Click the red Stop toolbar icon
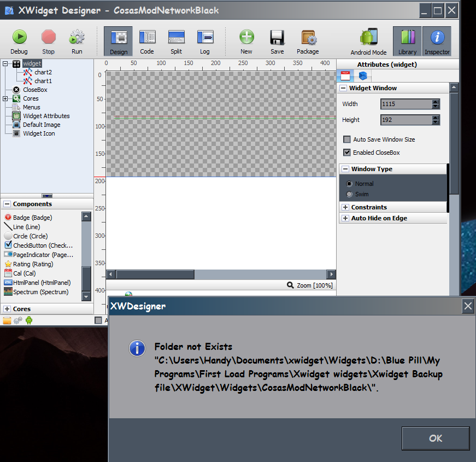The width and height of the screenshot is (476, 462). (49, 37)
